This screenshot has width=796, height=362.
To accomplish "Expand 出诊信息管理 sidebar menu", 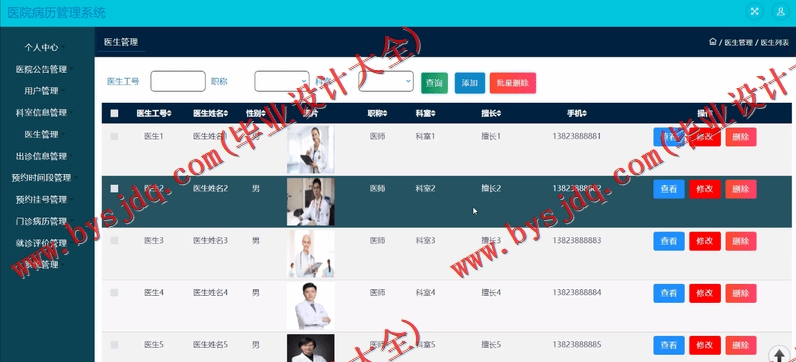I will pyautogui.click(x=42, y=156).
